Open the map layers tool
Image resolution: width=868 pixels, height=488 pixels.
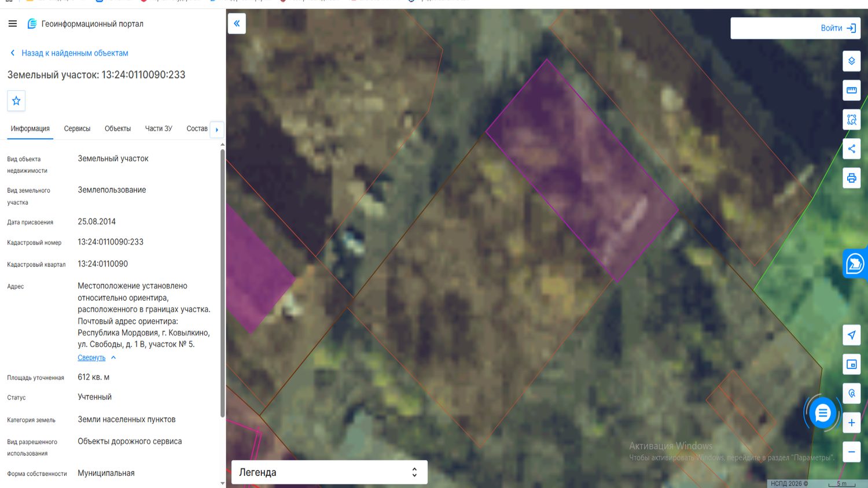click(x=852, y=61)
